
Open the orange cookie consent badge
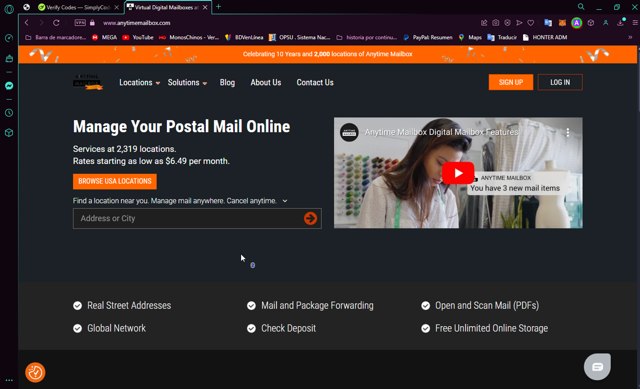click(x=36, y=372)
